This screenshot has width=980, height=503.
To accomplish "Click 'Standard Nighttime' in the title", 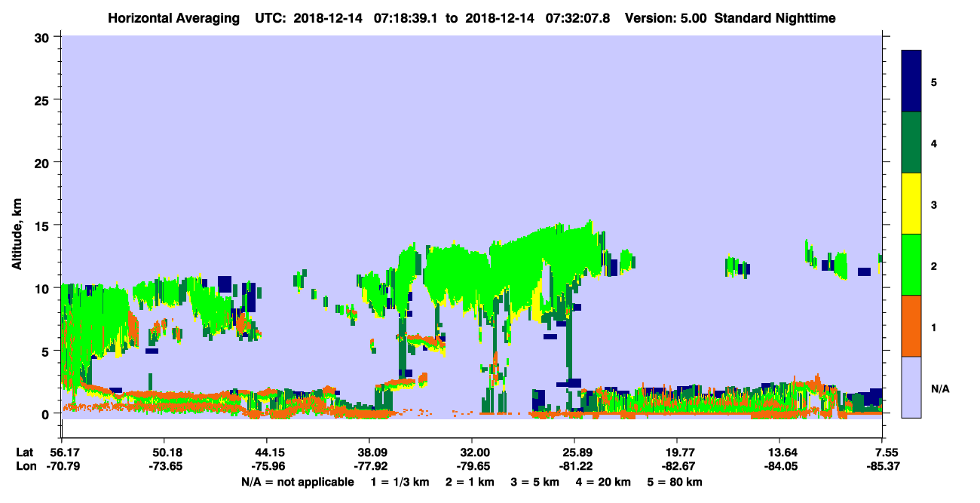I will [775, 18].
